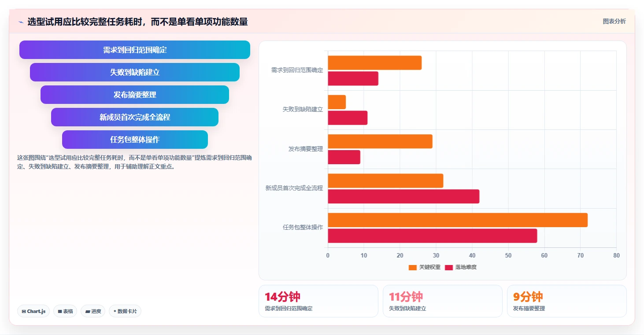Click the red bar for 任务包整体操作

point(433,236)
